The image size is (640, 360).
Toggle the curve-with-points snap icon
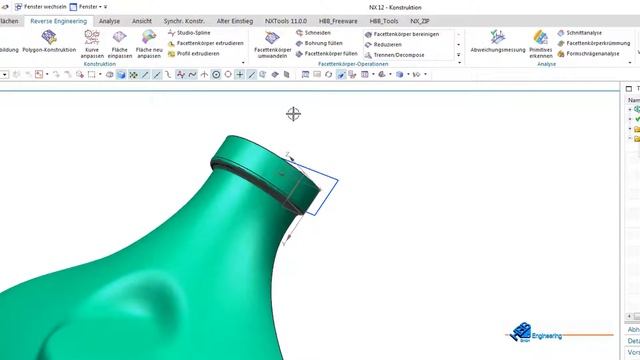180,74
